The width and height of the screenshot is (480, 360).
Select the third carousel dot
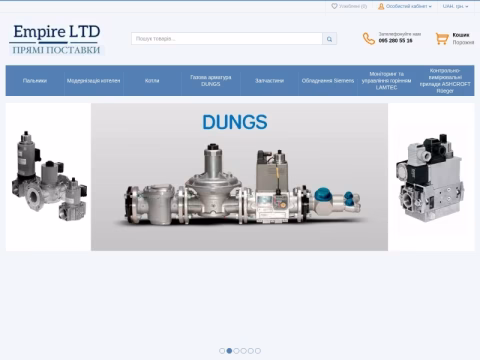(236, 351)
